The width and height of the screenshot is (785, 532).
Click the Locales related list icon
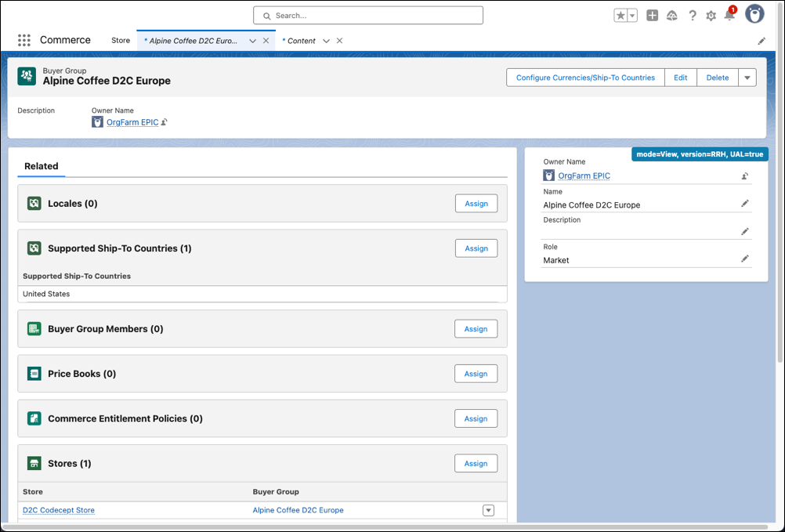coord(34,203)
